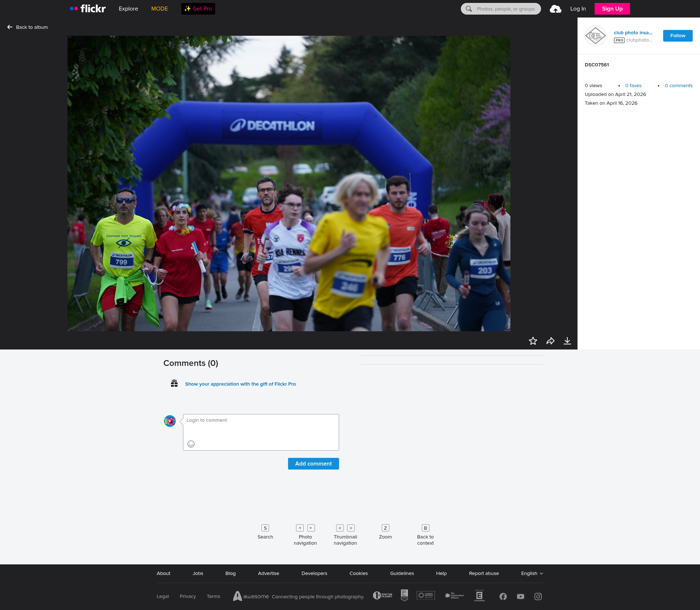Fave the photo with the star icon
The image size is (700, 610).
point(533,341)
